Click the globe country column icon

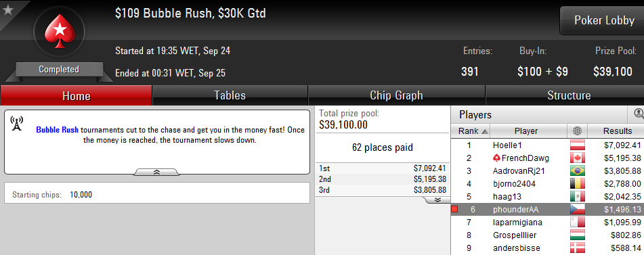pos(577,131)
